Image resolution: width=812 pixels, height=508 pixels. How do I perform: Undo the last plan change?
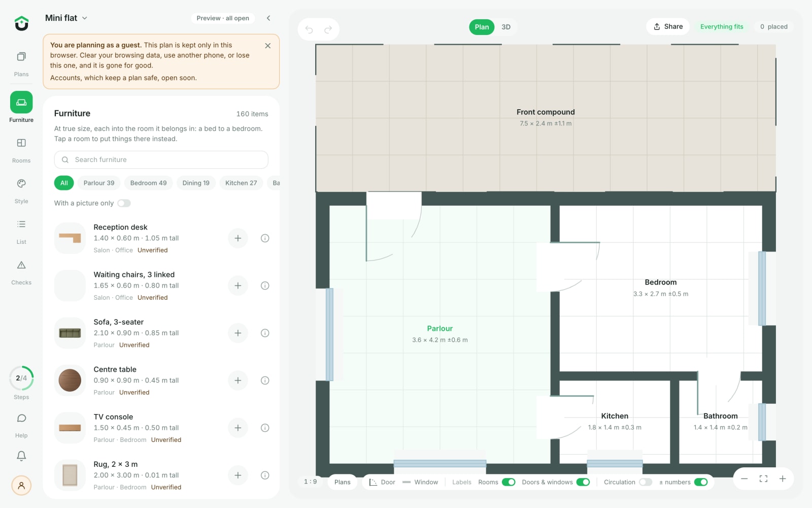309,29
